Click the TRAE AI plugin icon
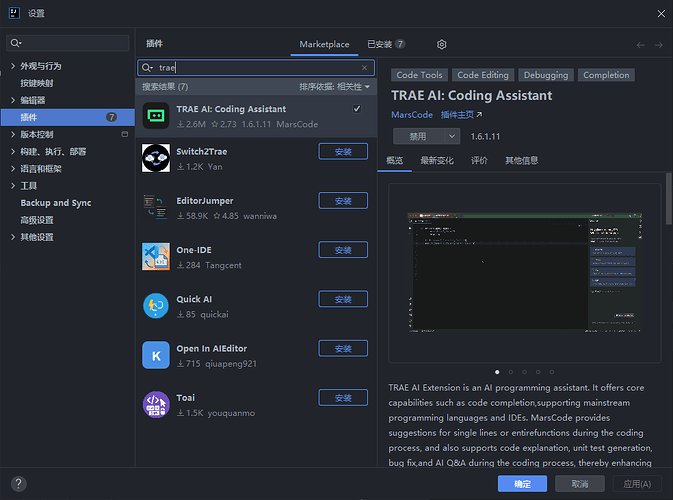Image resolution: width=673 pixels, height=500 pixels. click(x=155, y=115)
